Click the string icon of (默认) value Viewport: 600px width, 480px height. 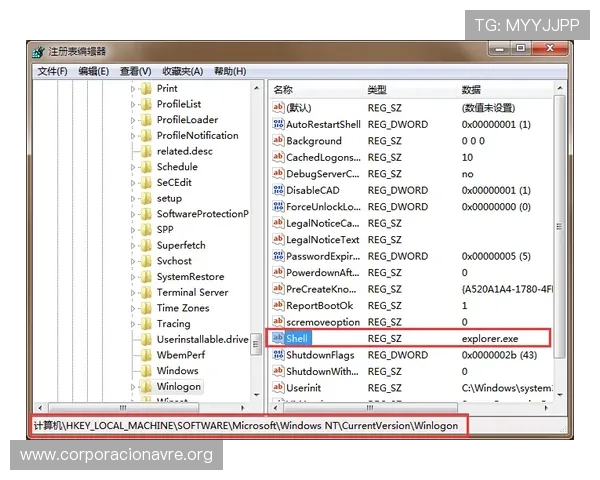tap(278, 108)
